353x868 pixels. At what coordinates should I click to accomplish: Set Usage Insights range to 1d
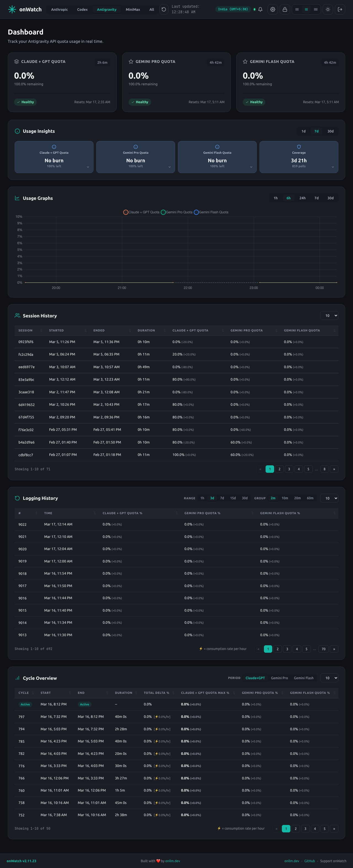(303, 131)
